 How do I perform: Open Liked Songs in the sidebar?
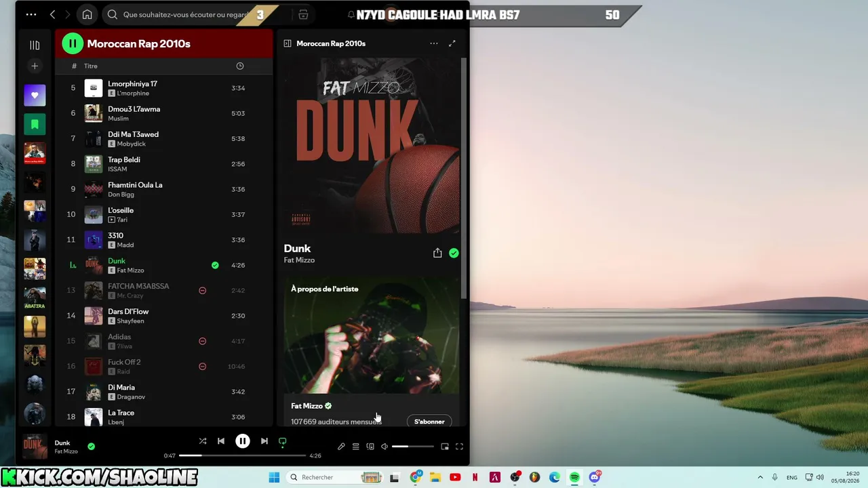click(35, 95)
